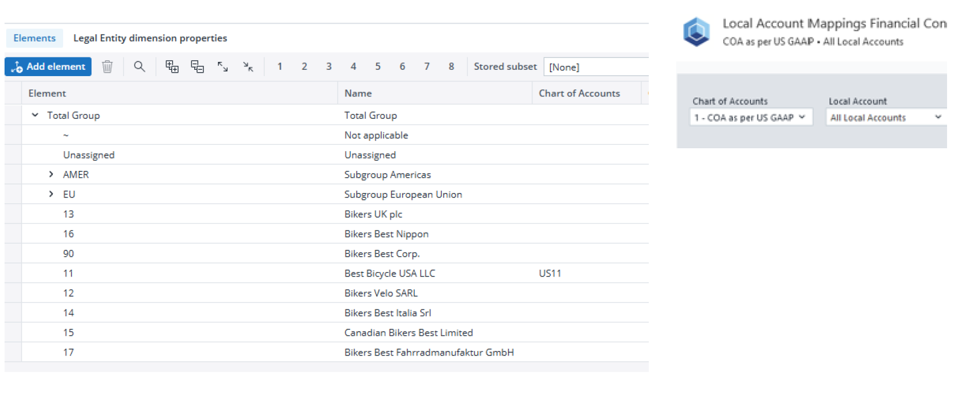Expand the EU subgroup node

(x=51, y=194)
